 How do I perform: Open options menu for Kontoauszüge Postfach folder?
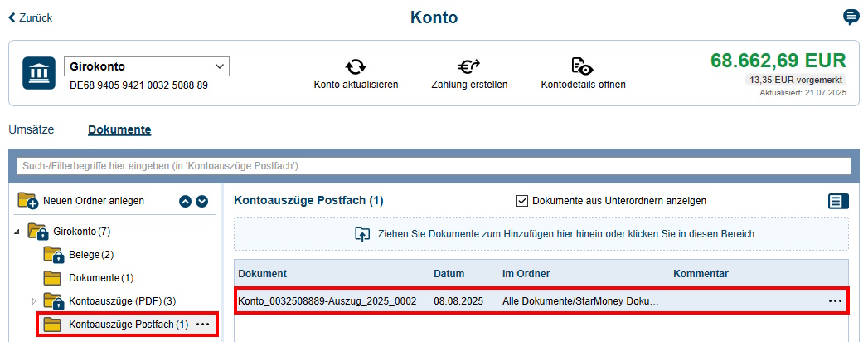pyautogui.click(x=203, y=324)
